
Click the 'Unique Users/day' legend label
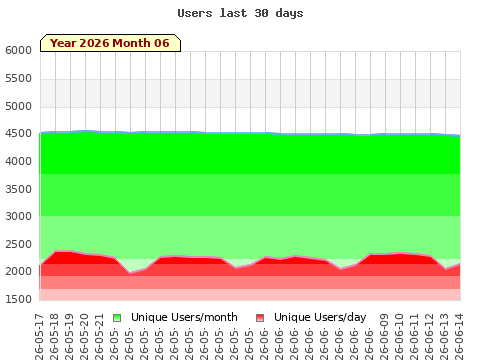pyautogui.click(x=320, y=317)
